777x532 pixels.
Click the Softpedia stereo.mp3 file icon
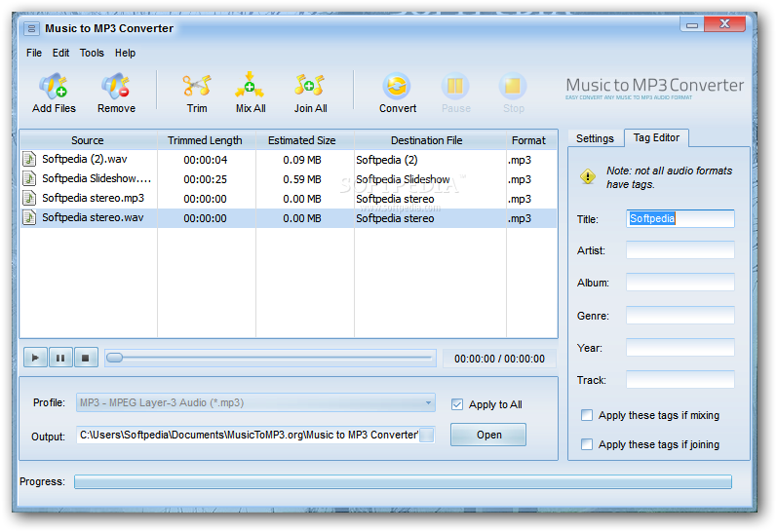pyautogui.click(x=29, y=198)
